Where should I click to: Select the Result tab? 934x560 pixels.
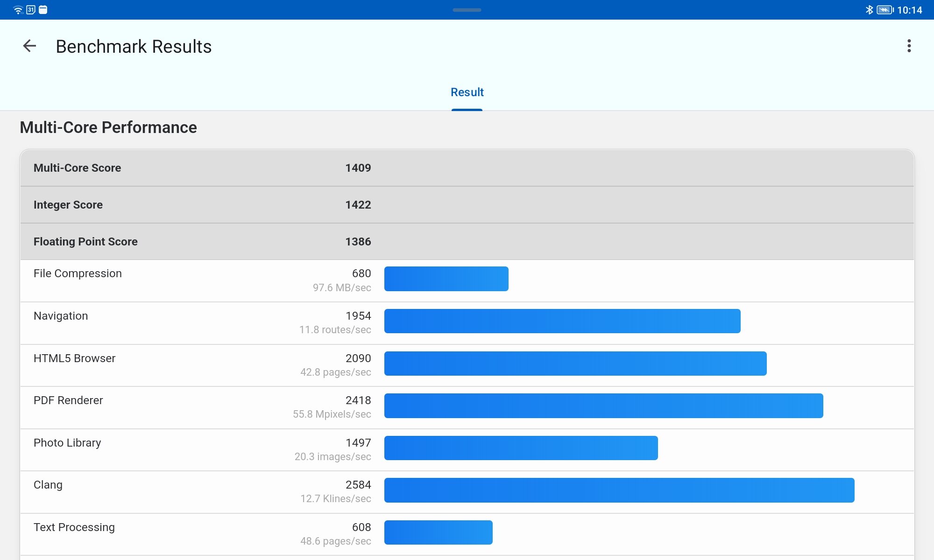point(467,92)
